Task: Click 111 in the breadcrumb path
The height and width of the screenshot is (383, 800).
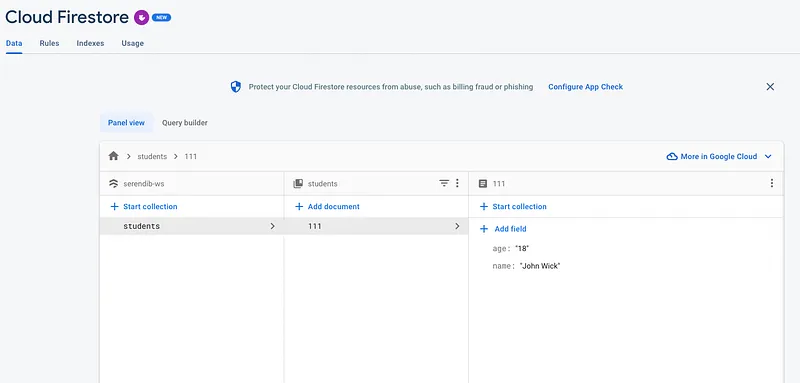Action: point(191,157)
